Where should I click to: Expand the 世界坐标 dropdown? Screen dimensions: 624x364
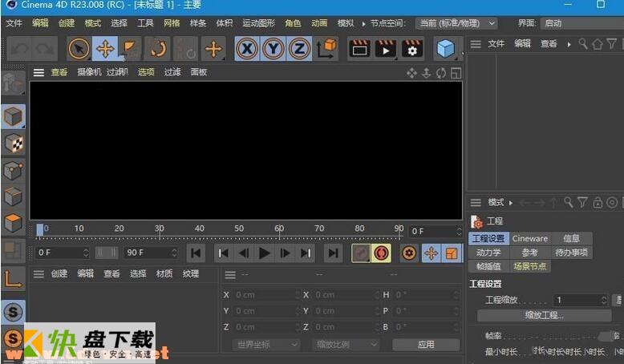click(x=265, y=345)
